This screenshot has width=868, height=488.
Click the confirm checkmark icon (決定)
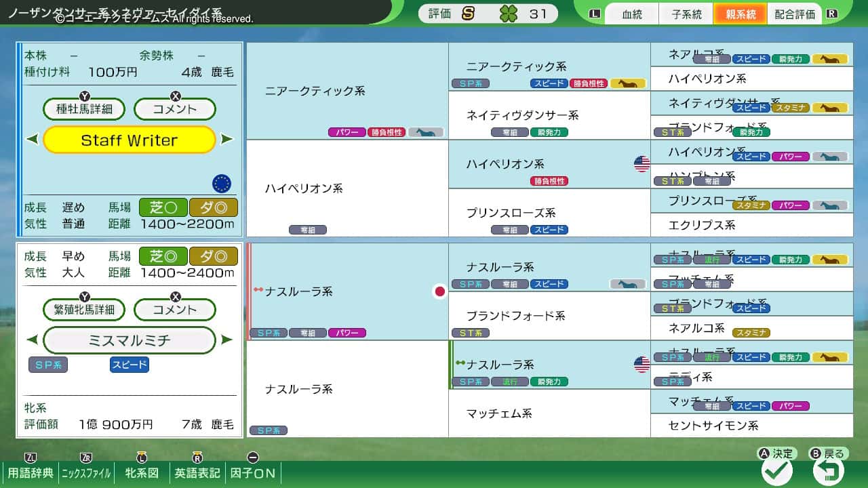[x=776, y=470]
